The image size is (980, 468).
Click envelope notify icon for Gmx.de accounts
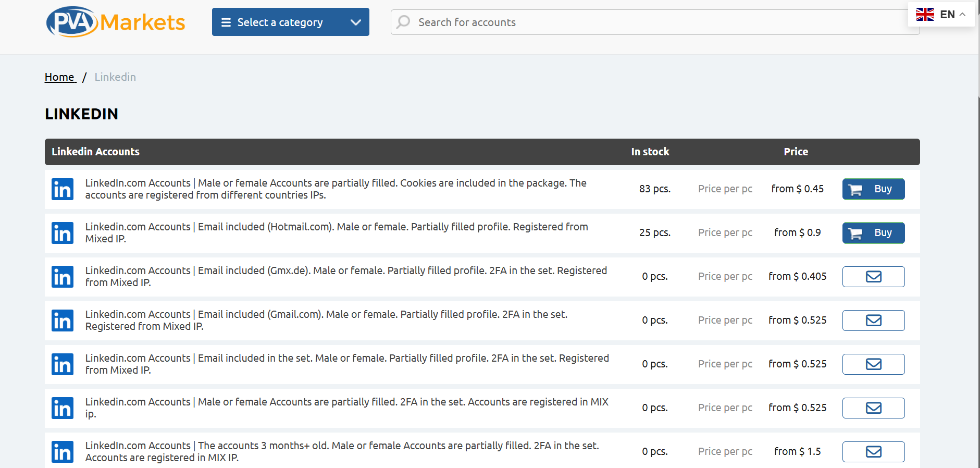point(873,277)
